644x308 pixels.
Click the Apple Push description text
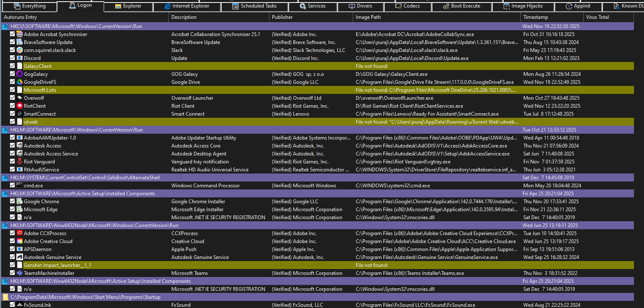pos(184,249)
